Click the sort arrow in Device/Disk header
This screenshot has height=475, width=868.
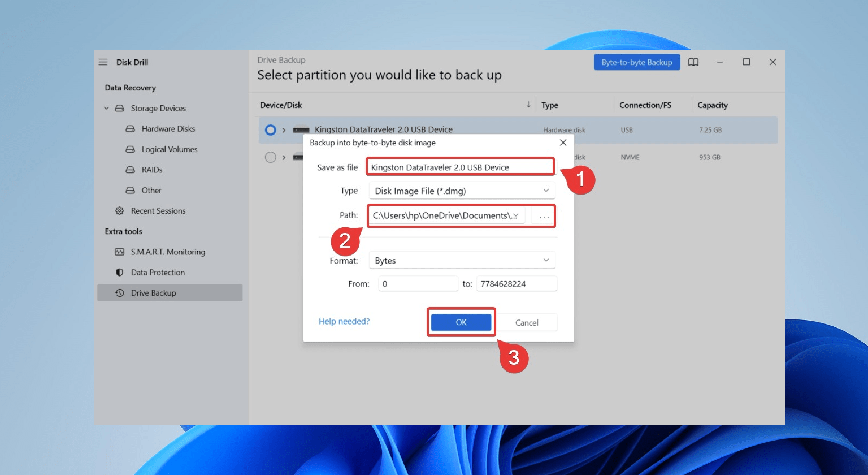pyautogui.click(x=528, y=105)
